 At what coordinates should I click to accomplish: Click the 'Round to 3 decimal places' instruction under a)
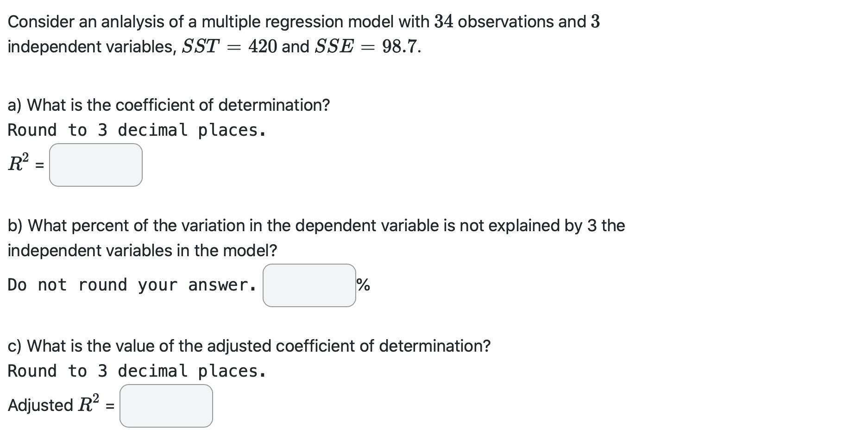(x=136, y=130)
